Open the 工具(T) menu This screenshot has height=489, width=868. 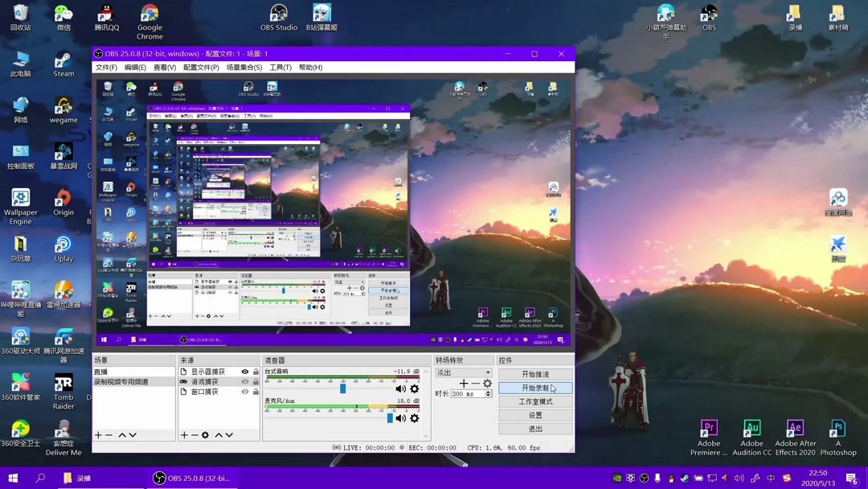(x=281, y=68)
